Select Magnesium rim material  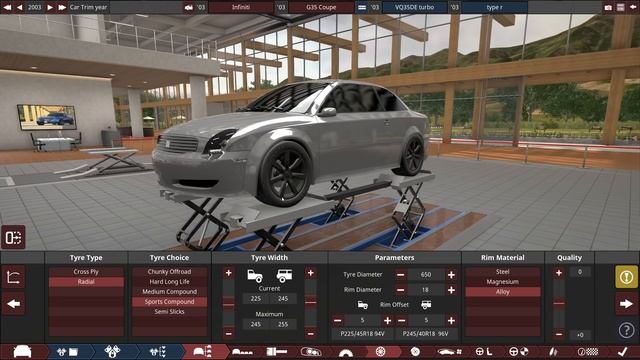click(502, 282)
